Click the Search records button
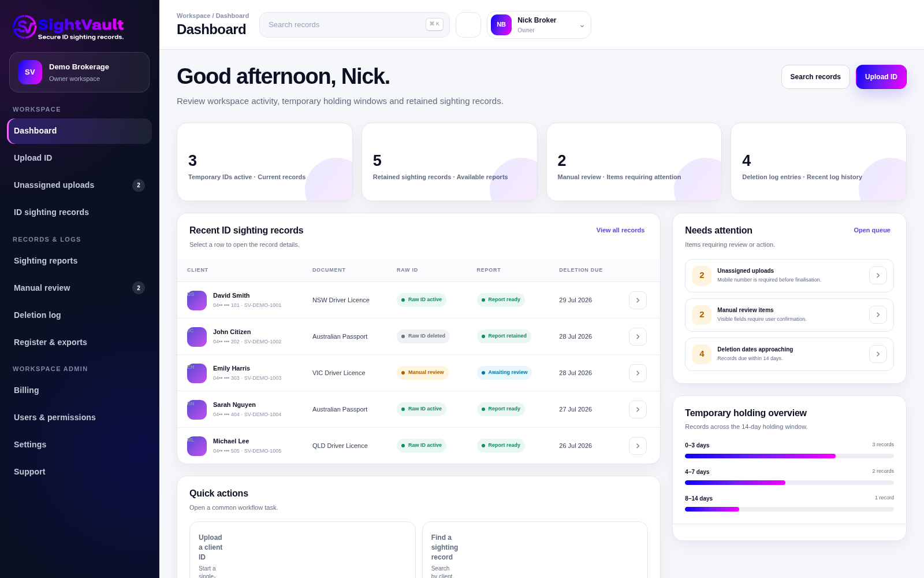Screen dimensions: 924x578 pyautogui.click(x=815, y=77)
